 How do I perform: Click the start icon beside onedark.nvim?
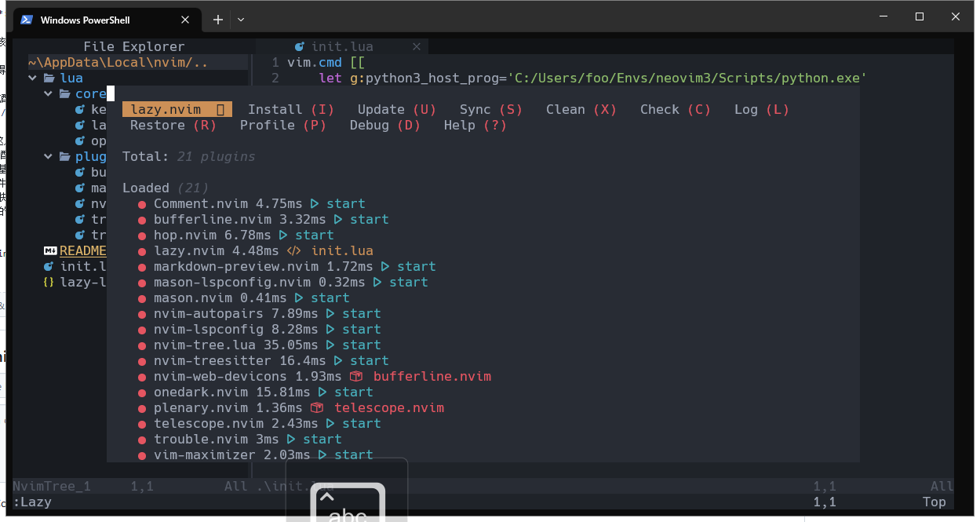click(x=322, y=392)
